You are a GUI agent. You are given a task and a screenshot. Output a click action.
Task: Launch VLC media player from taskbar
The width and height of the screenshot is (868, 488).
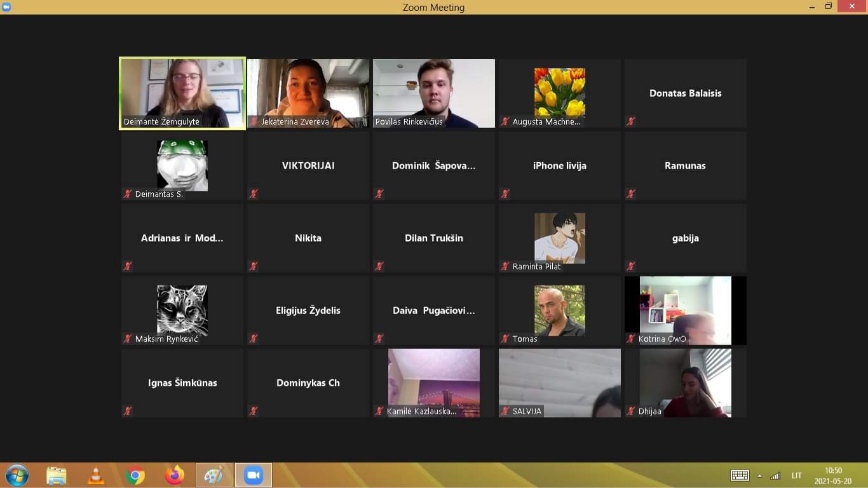coord(96,475)
